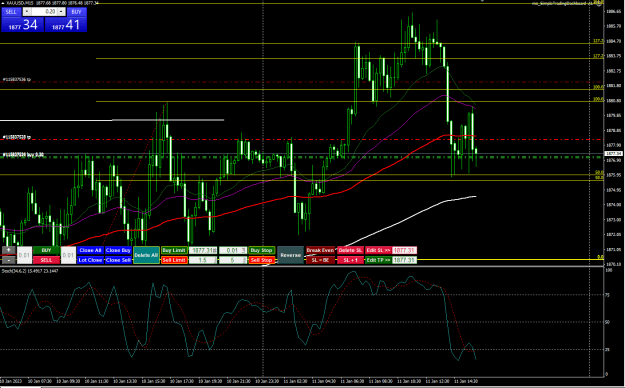Click the Close Buy button
This screenshot has height=388, width=625.
118,250
